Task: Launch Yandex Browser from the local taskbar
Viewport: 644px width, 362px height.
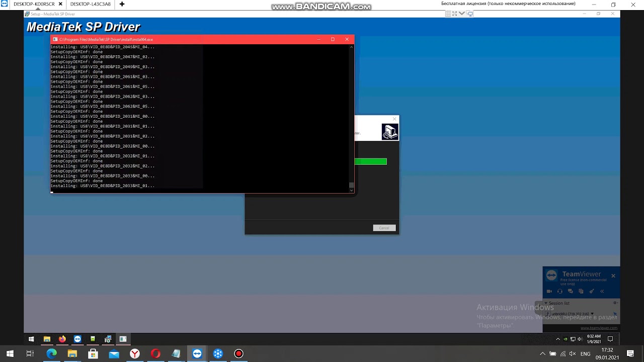Action: pos(135,354)
